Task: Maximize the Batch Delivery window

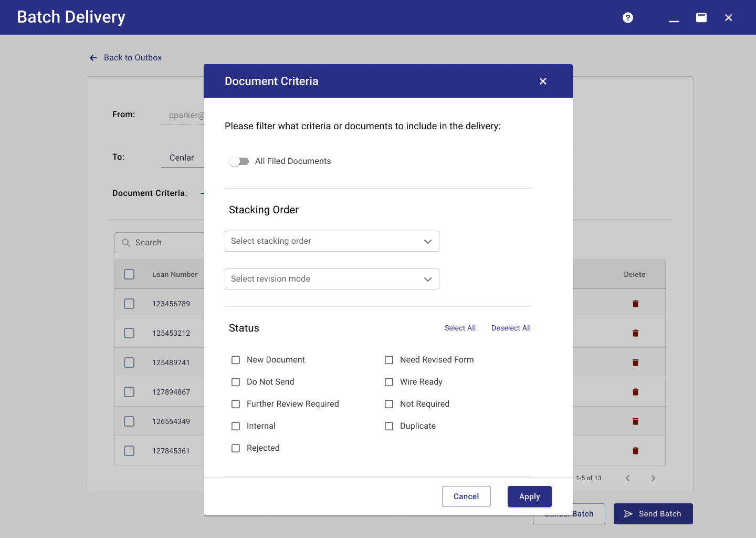Action: 701,18
